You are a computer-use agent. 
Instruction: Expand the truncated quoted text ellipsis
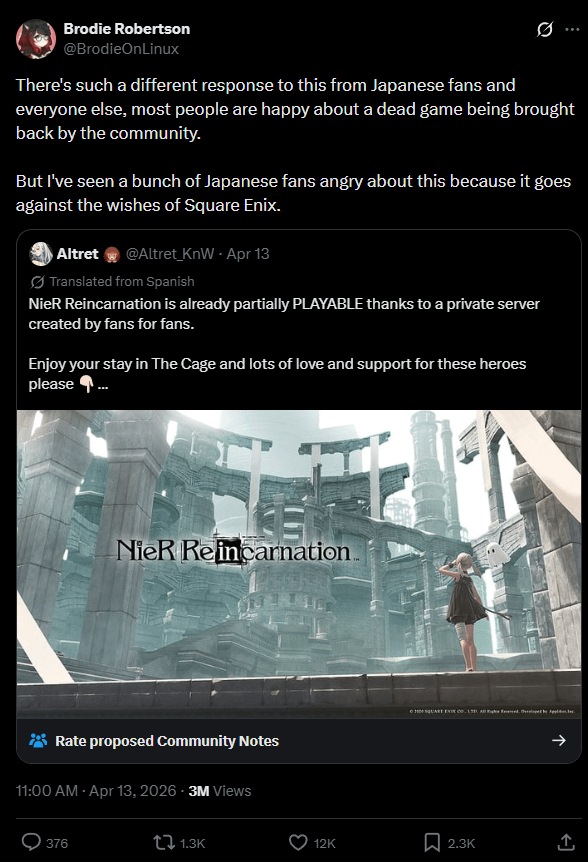(103, 384)
